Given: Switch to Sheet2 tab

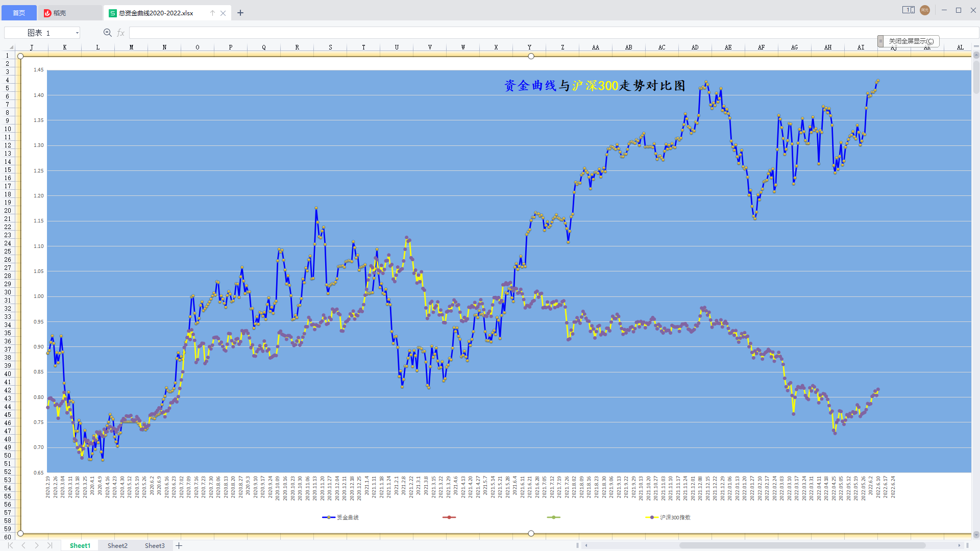Looking at the screenshot, I should [x=117, y=545].
